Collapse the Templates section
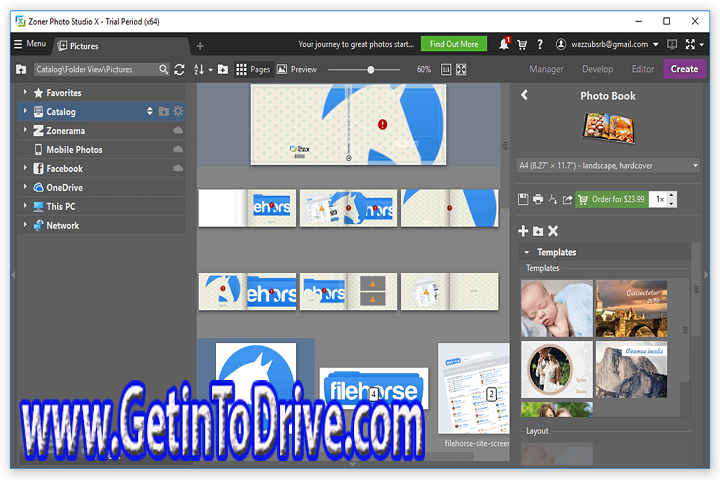The width and height of the screenshot is (720, 480). [x=527, y=252]
